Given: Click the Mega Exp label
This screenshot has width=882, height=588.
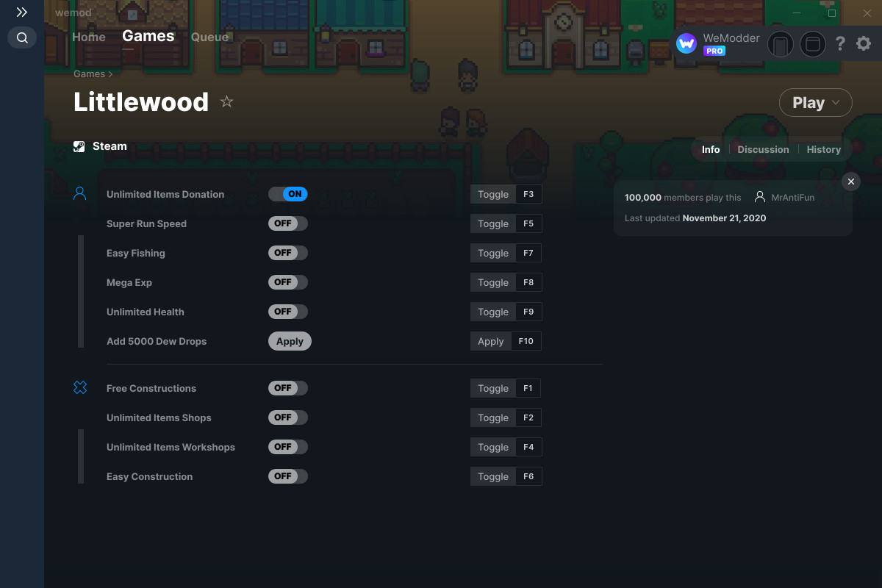Looking at the screenshot, I should click(x=129, y=282).
